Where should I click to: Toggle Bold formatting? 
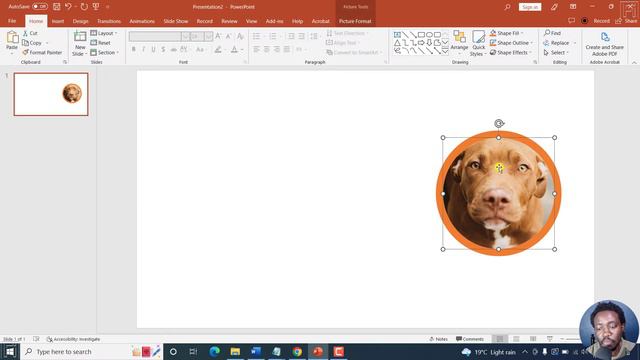(133, 49)
